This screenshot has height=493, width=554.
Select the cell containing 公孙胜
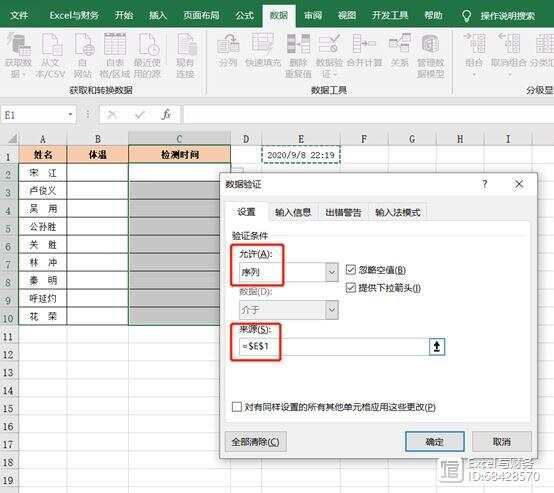[x=42, y=227]
